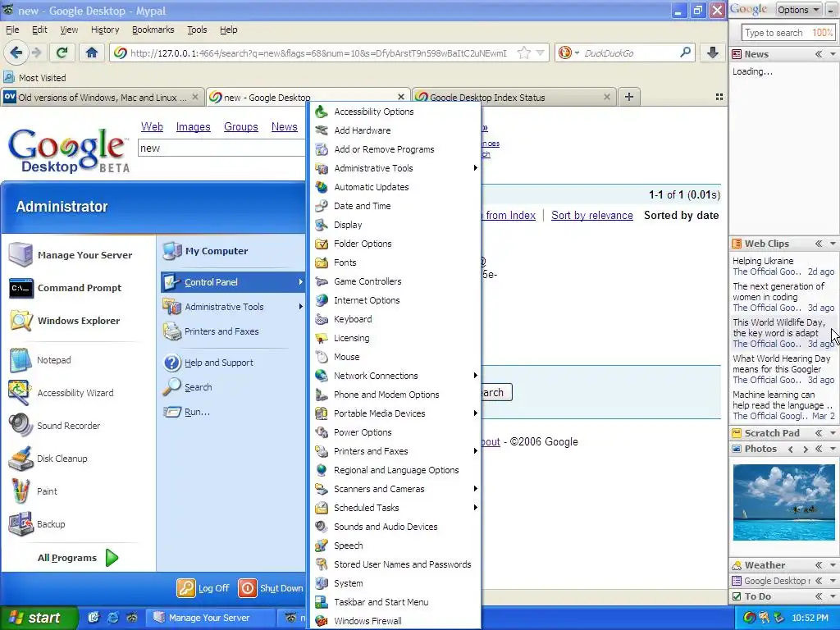Click the Google Desktop search text field
The width and height of the screenshot is (840, 630).
[x=221, y=148]
